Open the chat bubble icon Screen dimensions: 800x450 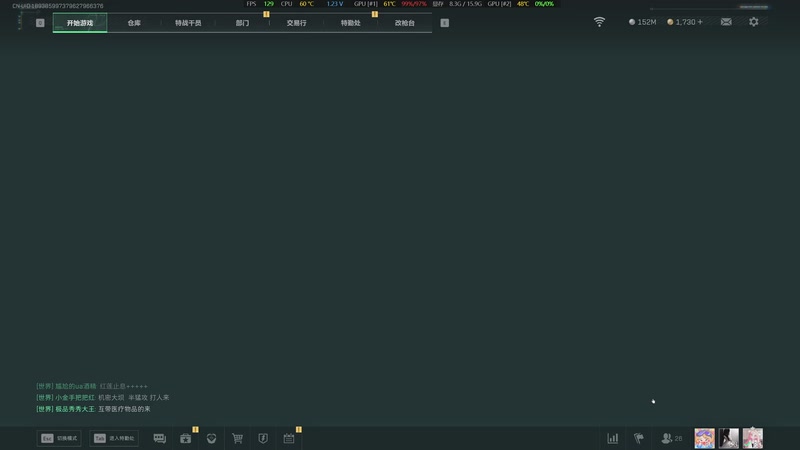pos(160,438)
